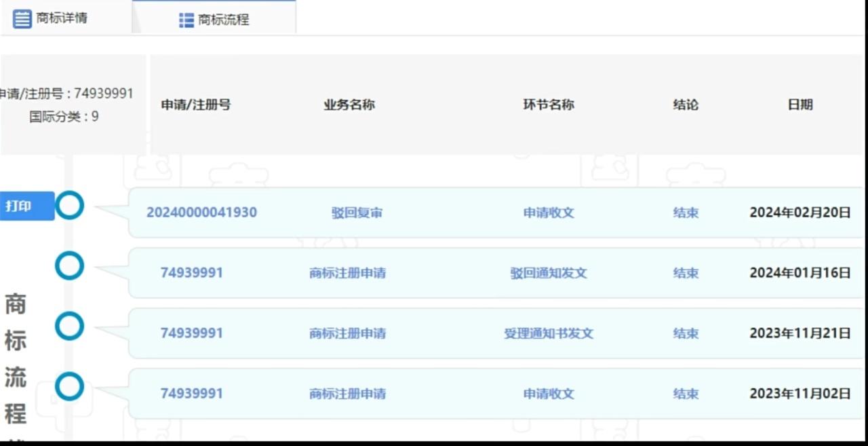The width and height of the screenshot is (868, 446).
Task: Click the 驳回通知发文 step name
Action: 549,273
